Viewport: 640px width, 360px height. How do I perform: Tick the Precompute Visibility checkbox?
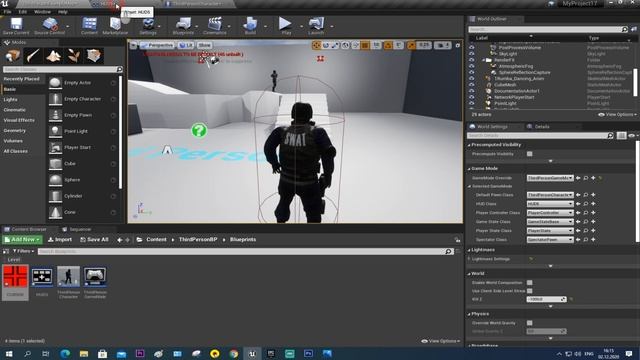click(x=529, y=154)
